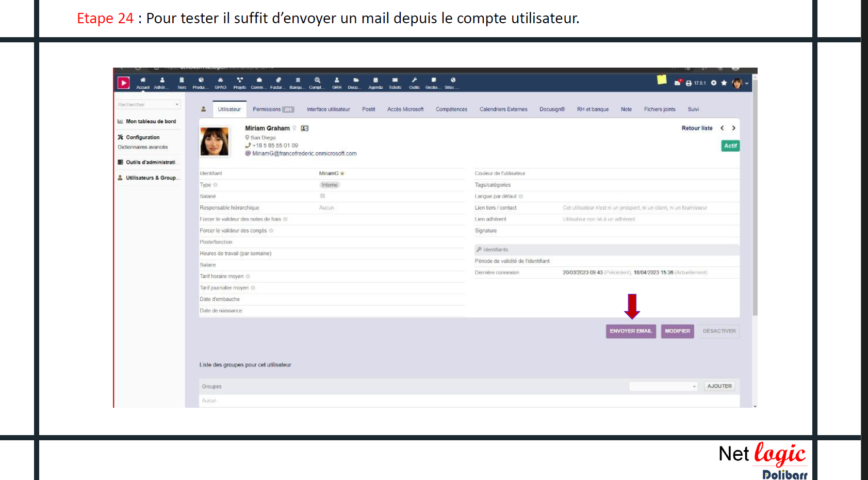The width and height of the screenshot is (868, 480).
Task: Toggle the Salarié checkbox
Action: pos(322,196)
